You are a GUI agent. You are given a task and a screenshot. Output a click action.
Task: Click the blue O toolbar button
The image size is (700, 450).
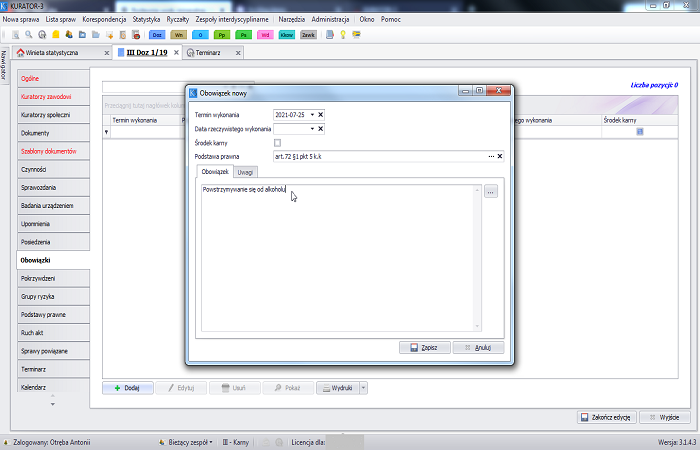pos(200,35)
